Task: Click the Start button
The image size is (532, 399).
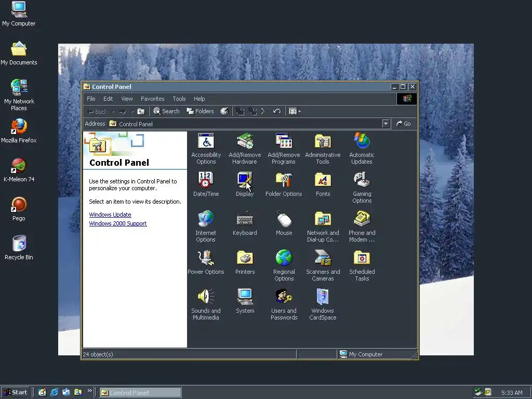Action: click(16, 392)
